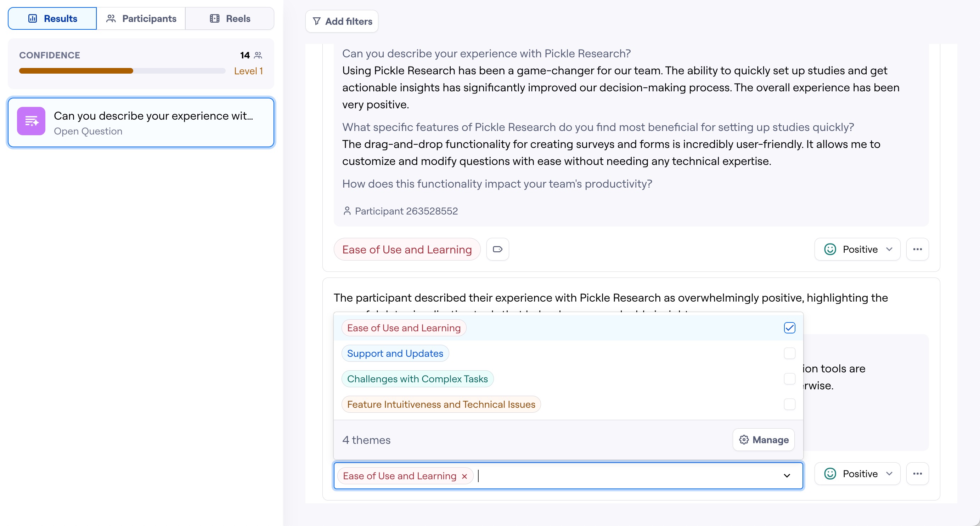Click the add theme tag icon button
Image resolution: width=980 pixels, height=526 pixels.
tap(497, 250)
